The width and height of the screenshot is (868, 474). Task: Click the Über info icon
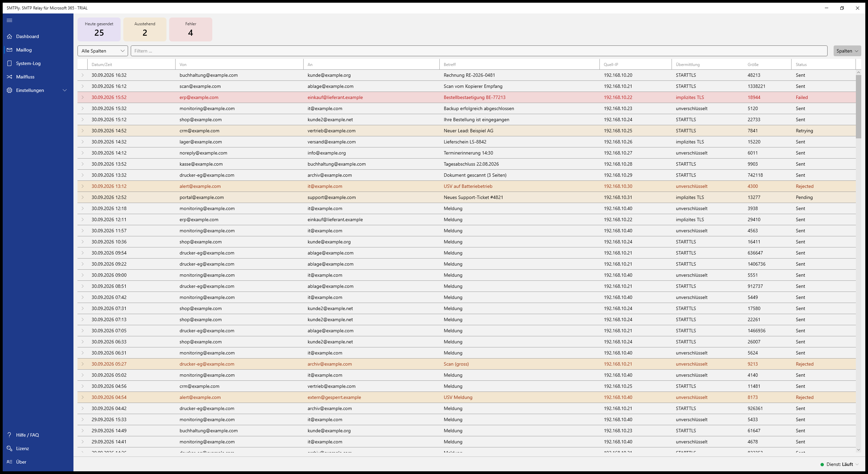[9, 462]
